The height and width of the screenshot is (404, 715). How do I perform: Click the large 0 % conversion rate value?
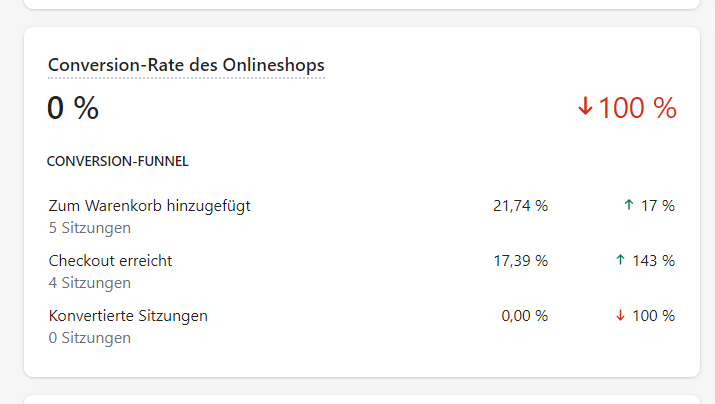point(73,108)
